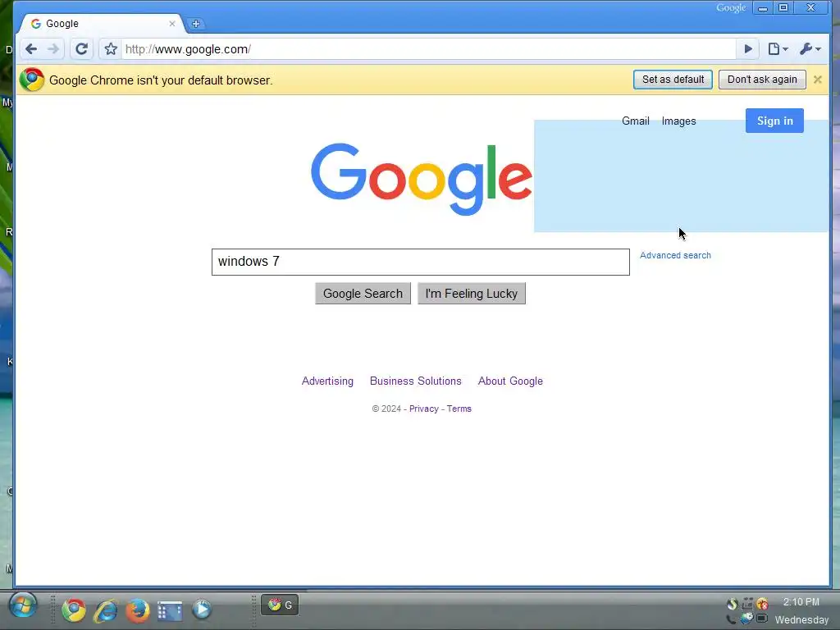Dismiss the default browser infobar
The image size is (840, 630).
pos(818,80)
